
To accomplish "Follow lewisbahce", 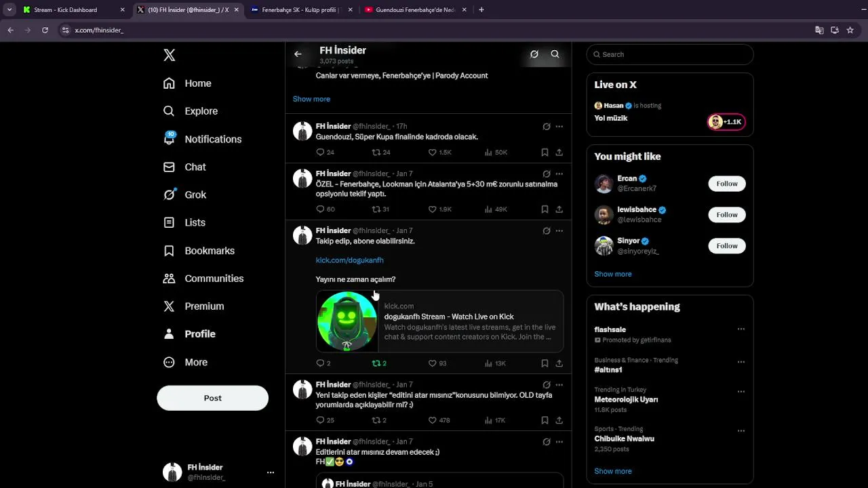I will coord(727,215).
